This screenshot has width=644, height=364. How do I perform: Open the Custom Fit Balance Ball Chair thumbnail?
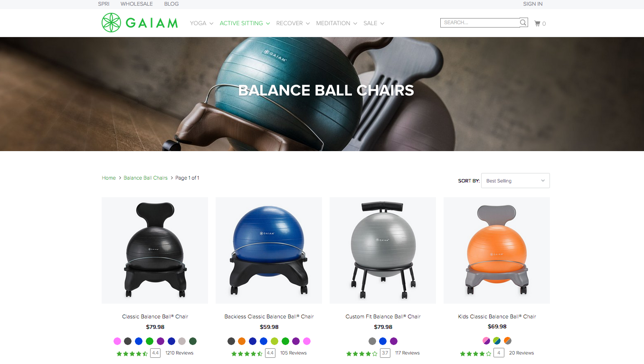[x=383, y=250]
